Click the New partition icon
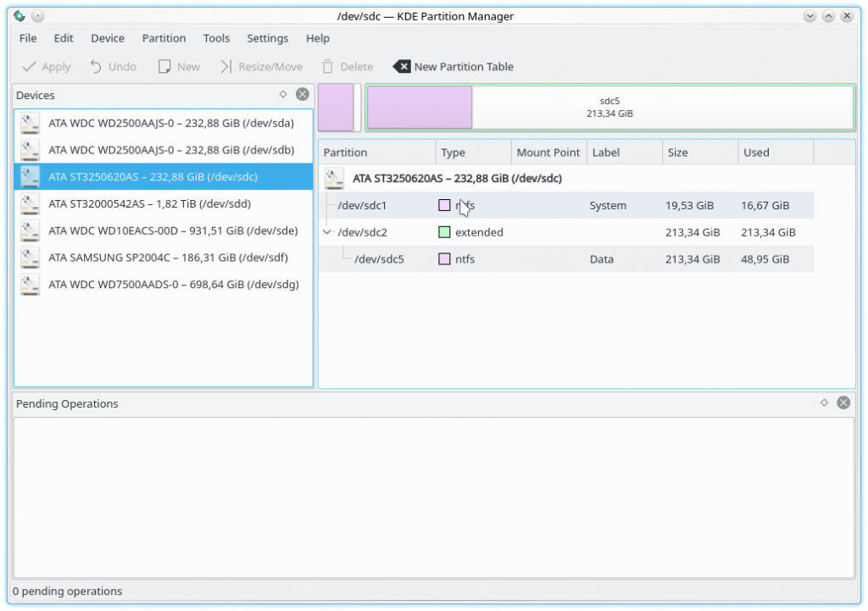This screenshot has width=868, height=611. tap(164, 67)
